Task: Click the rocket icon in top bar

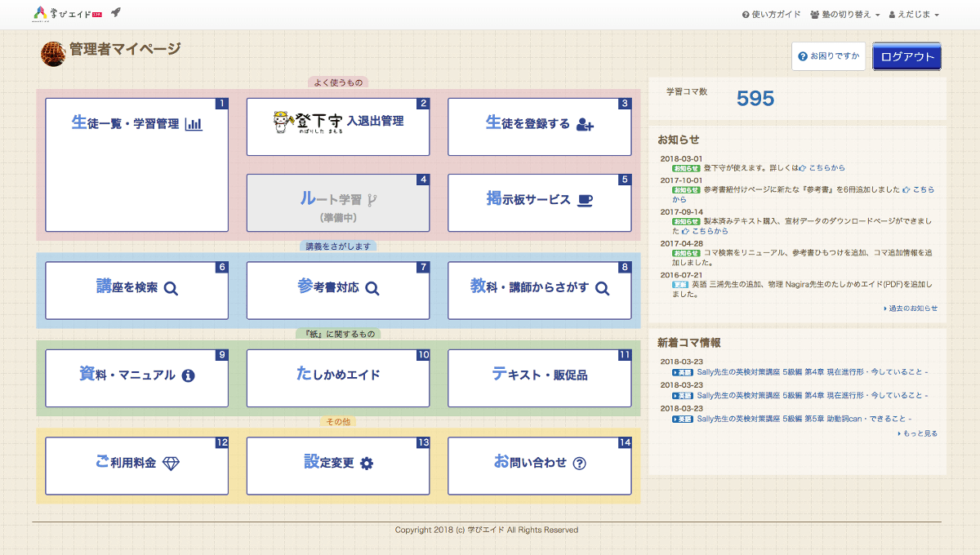Action: click(x=116, y=12)
